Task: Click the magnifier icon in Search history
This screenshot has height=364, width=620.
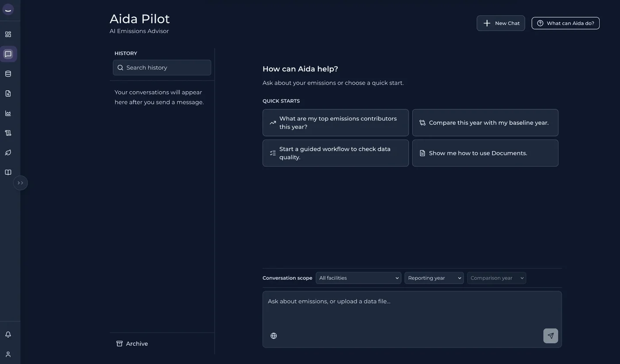Action: (120, 68)
